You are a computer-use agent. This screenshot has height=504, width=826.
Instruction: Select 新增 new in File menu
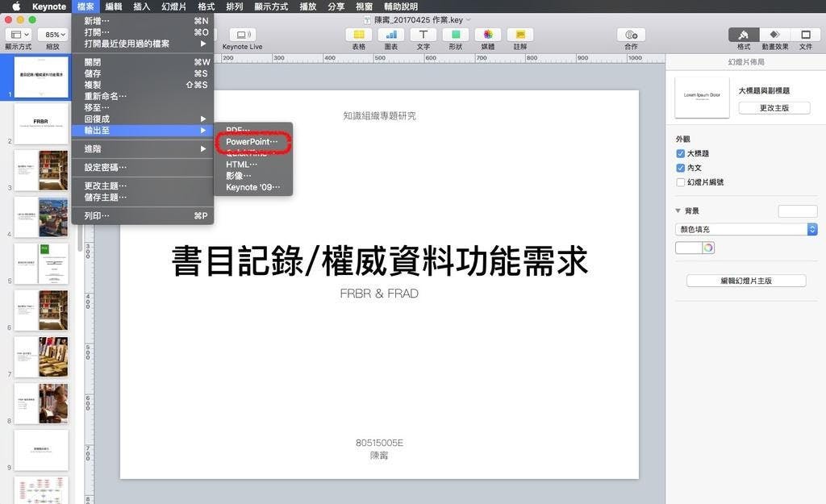pyautogui.click(x=143, y=21)
